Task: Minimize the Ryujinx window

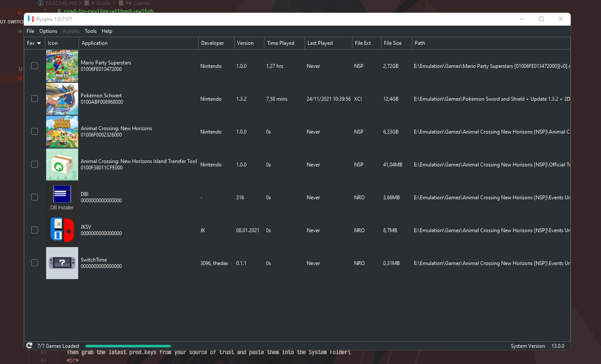Action: 522,19
